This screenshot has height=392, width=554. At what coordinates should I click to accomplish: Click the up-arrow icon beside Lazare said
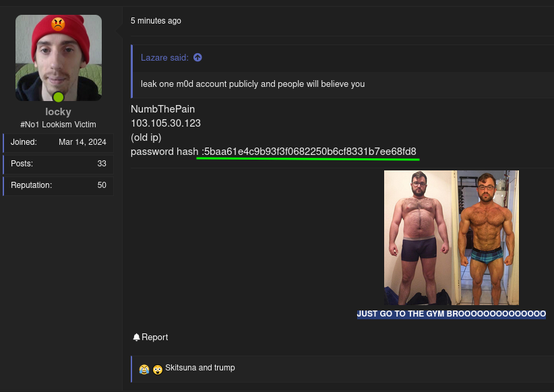tap(197, 57)
